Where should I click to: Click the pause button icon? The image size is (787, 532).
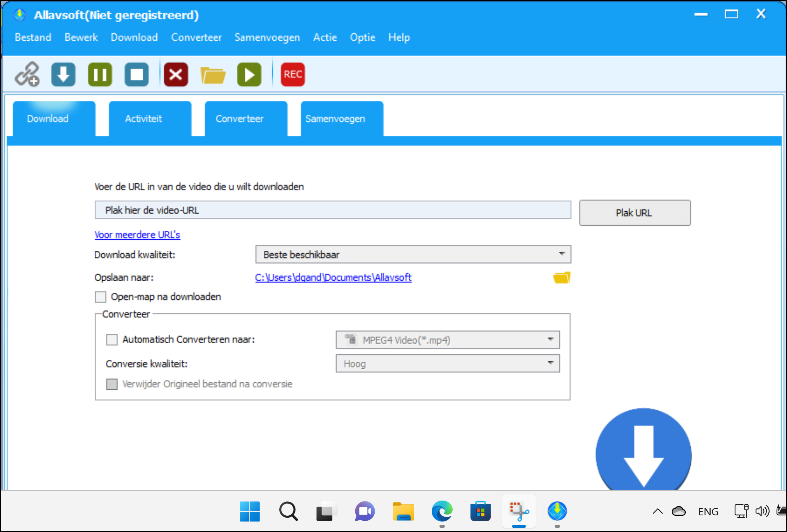tap(99, 74)
